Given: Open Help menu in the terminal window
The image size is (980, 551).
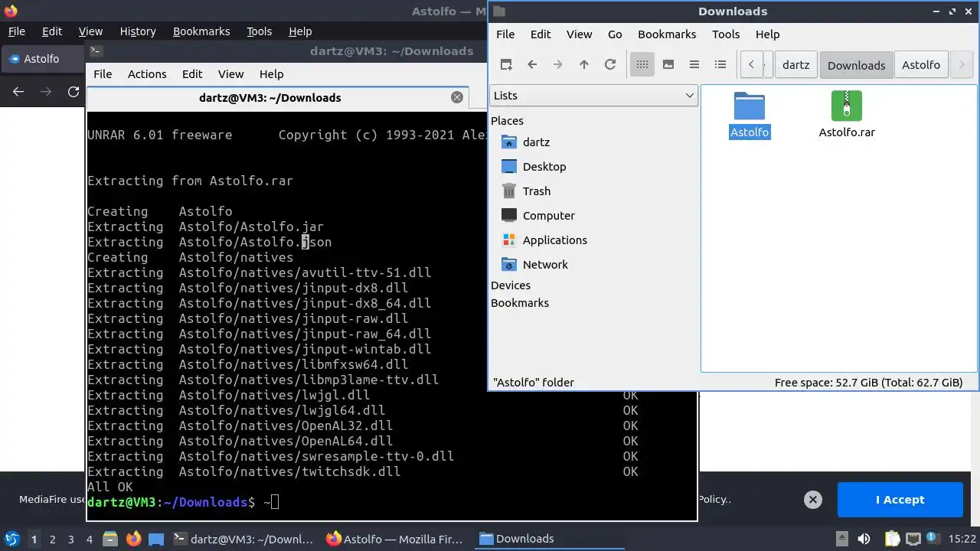Looking at the screenshot, I should [x=271, y=73].
